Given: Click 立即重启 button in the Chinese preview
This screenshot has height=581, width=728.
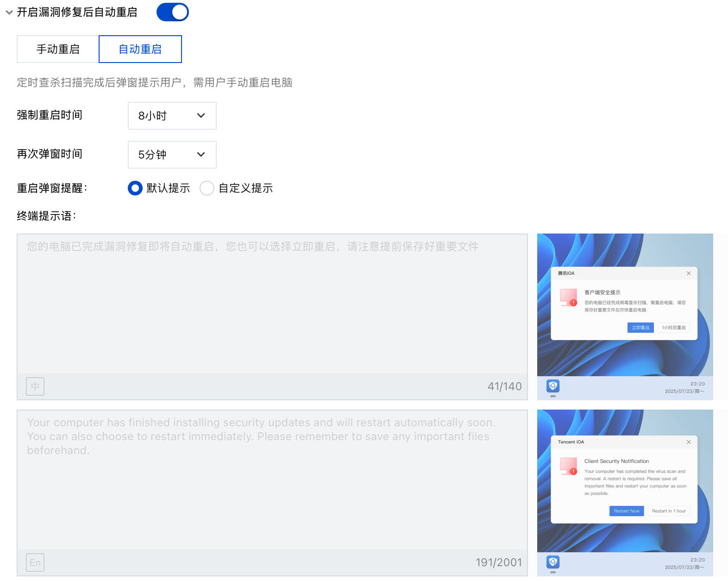Looking at the screenshot, I should [640, 328].
